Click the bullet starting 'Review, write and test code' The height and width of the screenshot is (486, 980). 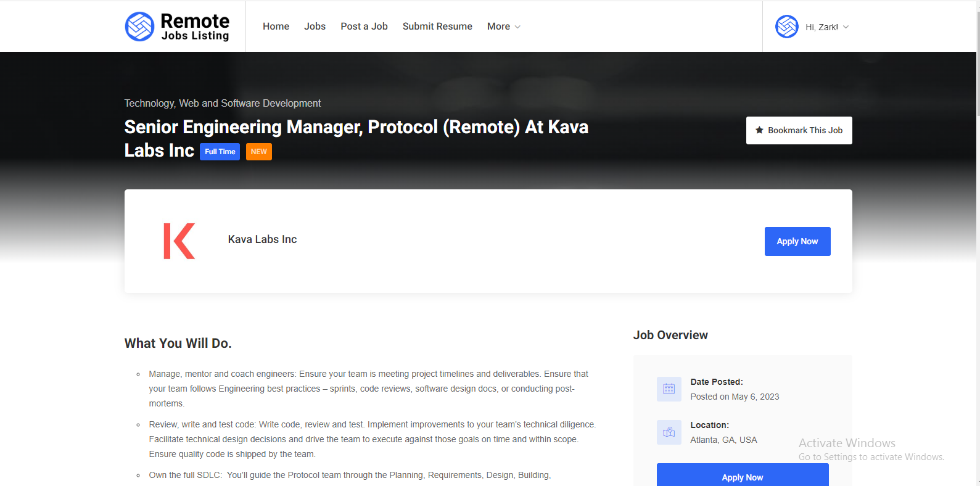coord(373,439)
